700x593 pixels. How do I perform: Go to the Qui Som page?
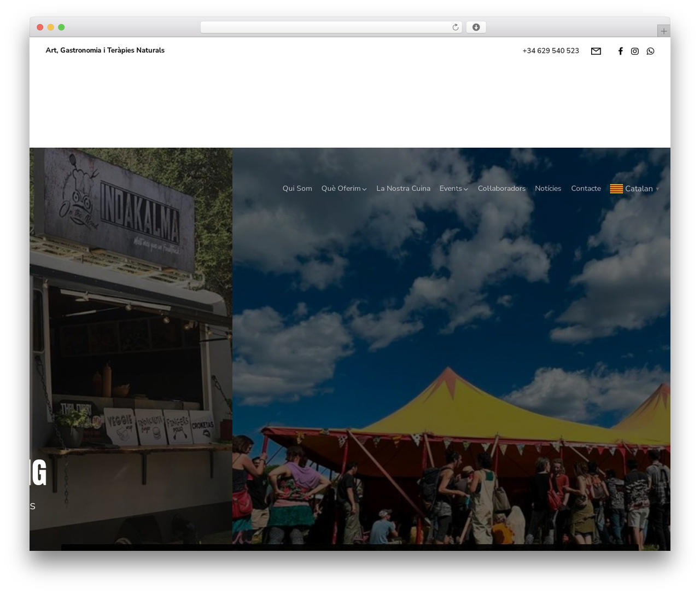coord(297,188)
